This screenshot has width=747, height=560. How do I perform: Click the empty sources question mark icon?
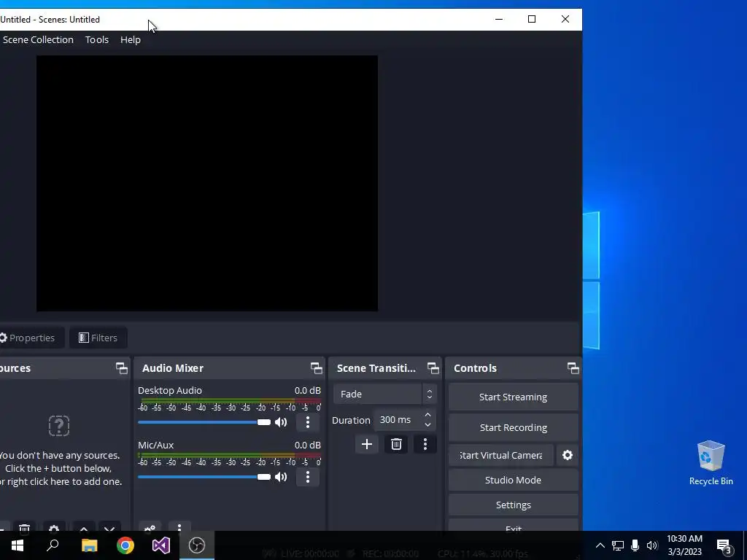point(59,426)
